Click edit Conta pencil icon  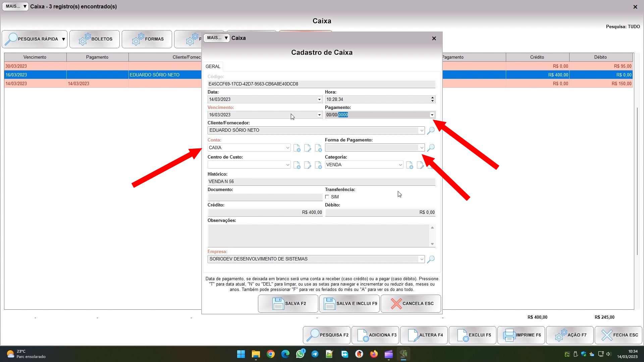coord(307,148)
